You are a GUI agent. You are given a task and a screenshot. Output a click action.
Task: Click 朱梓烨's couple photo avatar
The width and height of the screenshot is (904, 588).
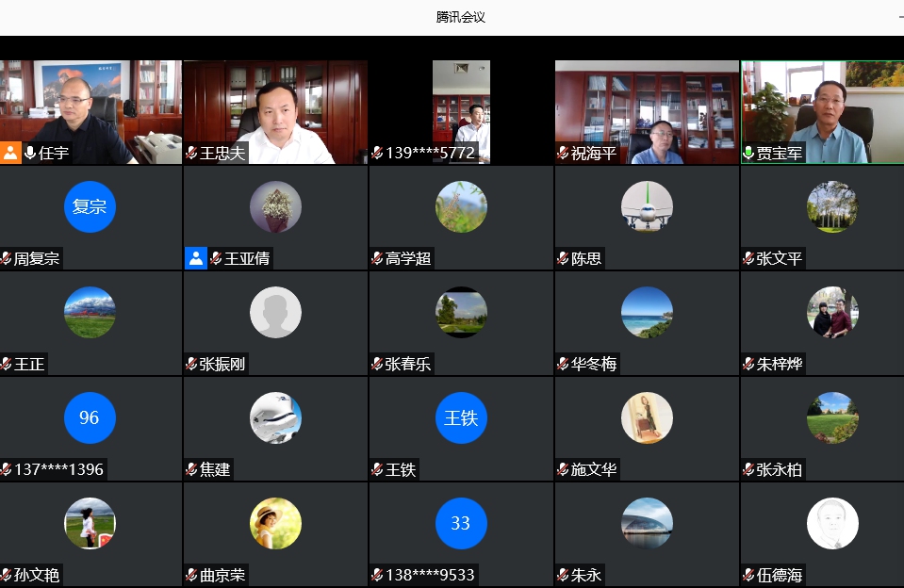[832, 312]
